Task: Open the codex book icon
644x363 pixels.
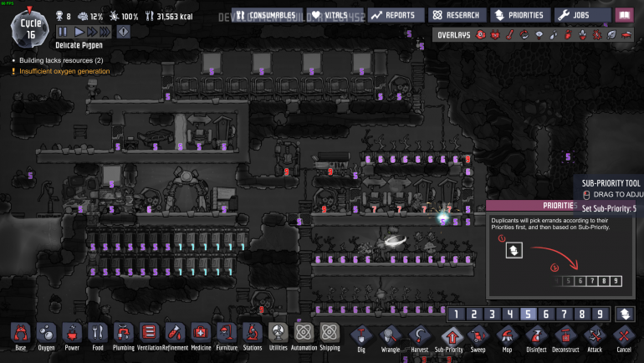Action: [x=624, y=15]
